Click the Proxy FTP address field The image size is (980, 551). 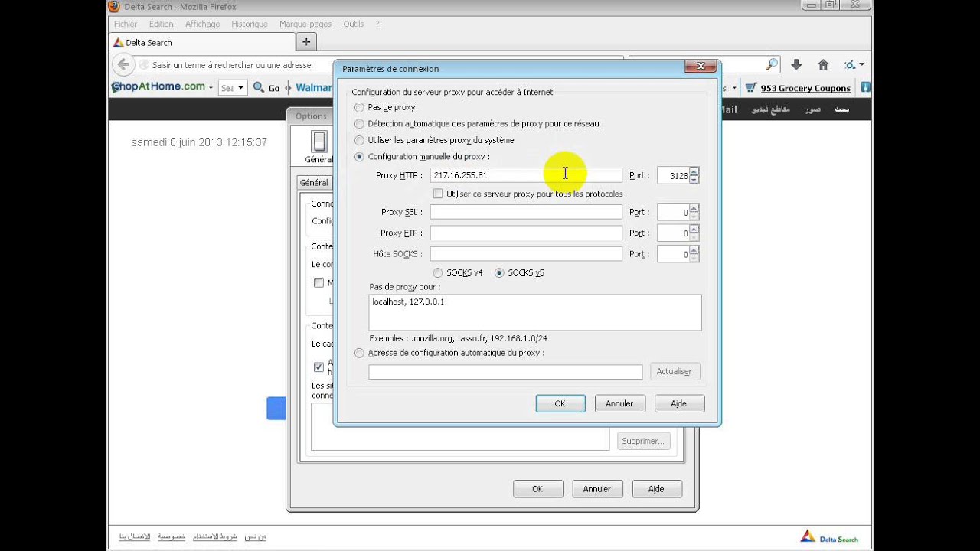(x=526, y=233)
